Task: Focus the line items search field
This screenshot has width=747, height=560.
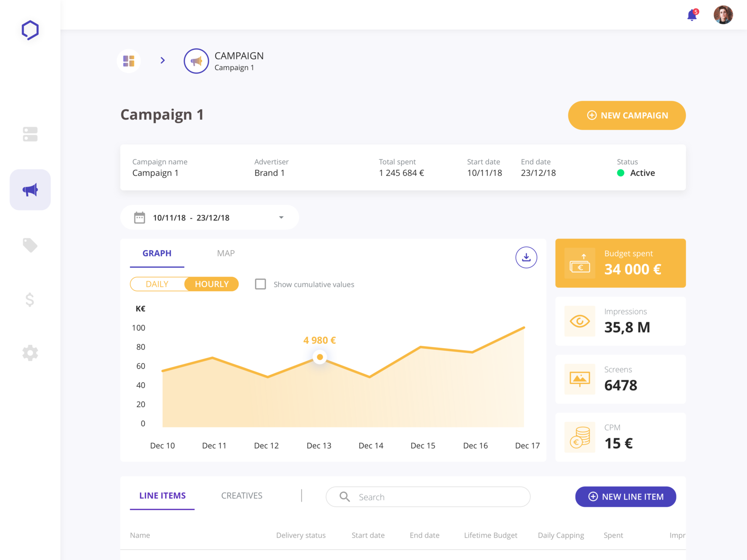Action: pos(428,497)
